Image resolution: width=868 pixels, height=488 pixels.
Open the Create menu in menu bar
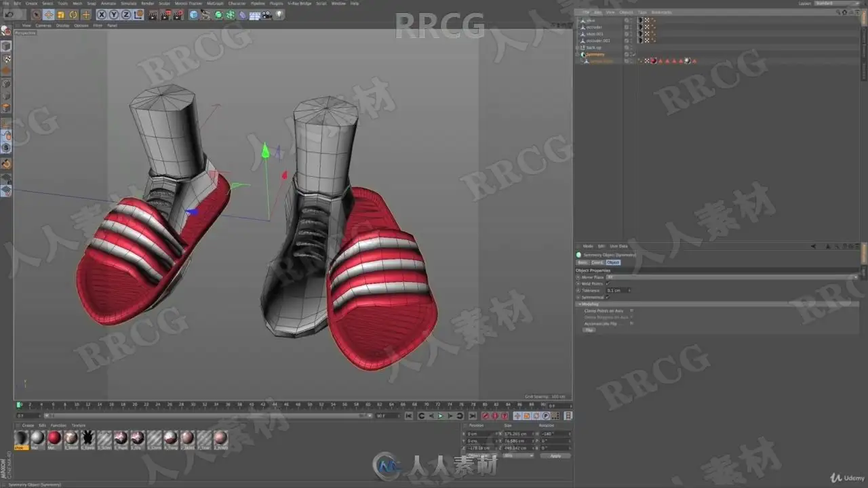click(31, 3)
